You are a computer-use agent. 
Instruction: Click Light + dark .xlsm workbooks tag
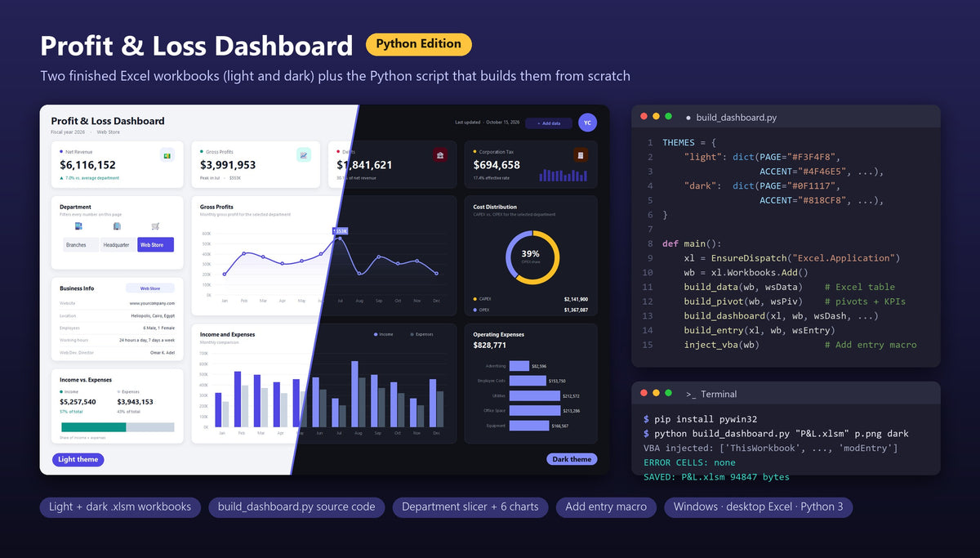click(120, 507)
